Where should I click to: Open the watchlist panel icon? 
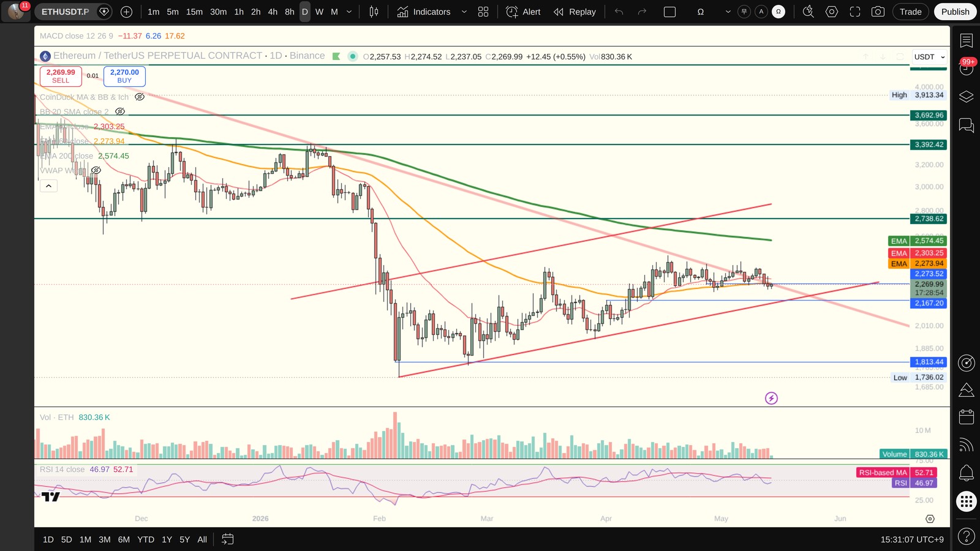[967, 40]
